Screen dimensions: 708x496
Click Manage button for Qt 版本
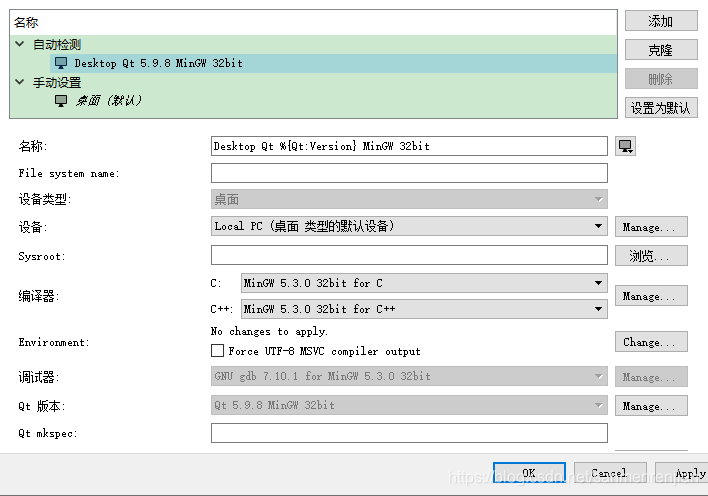point(651,406)
